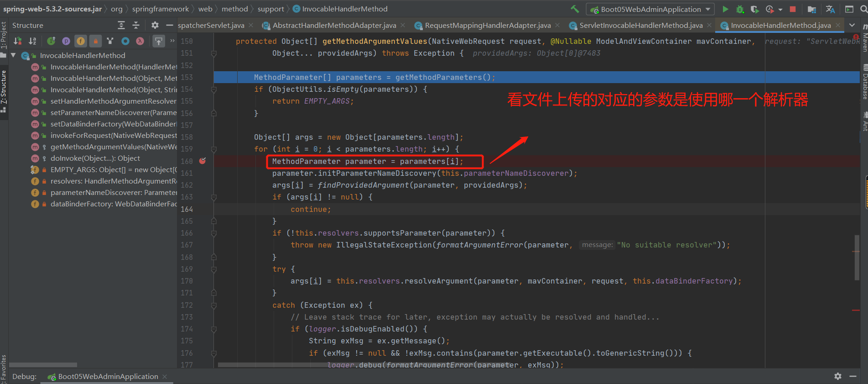Toggle Sort by Visibility in Structure
Screen dimensions: 868x384
18,41
